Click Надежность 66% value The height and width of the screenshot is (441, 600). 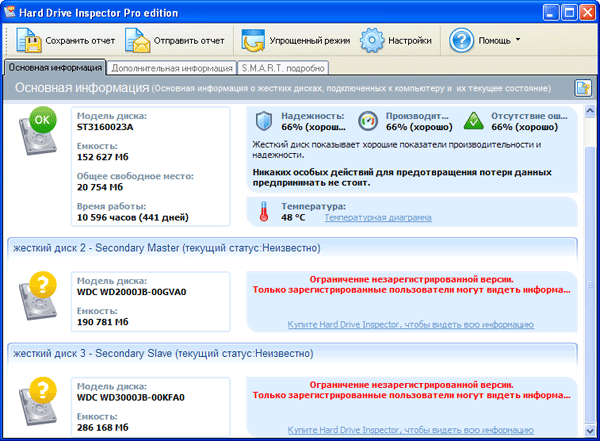click(x=313, y=127)
